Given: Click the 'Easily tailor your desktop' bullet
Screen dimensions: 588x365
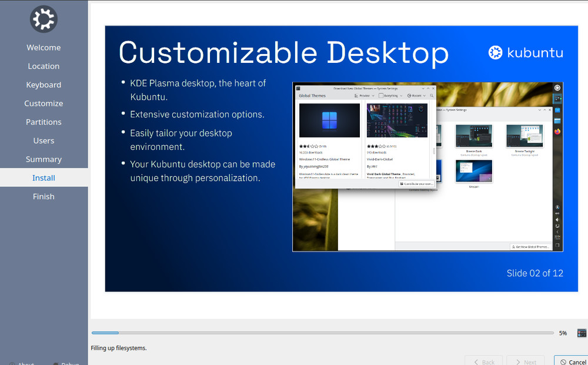Looking at the screenshot, I should [x=181, y=133].
